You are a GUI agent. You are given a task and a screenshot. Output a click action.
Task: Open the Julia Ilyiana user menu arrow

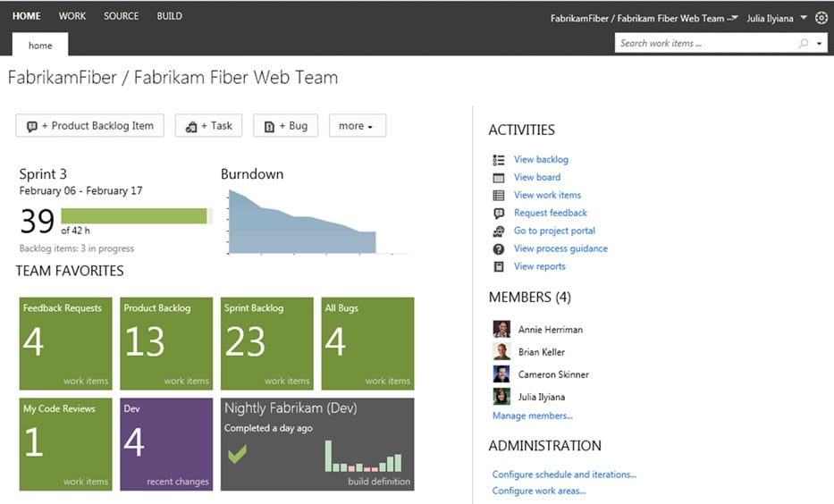(x=804, y=18)
